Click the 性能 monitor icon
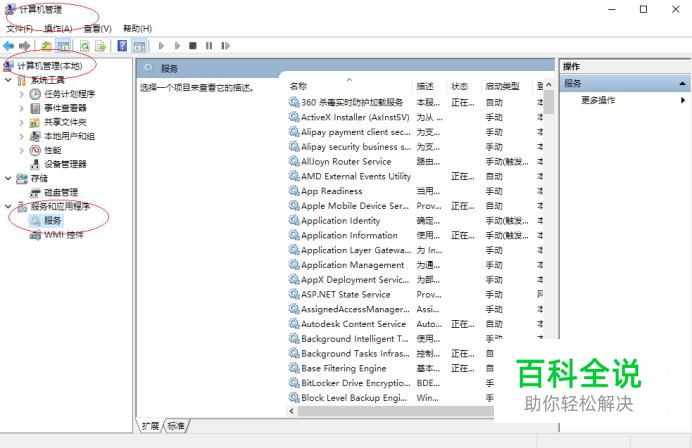This screenshot has width=692, height=448. coord(35,151)
